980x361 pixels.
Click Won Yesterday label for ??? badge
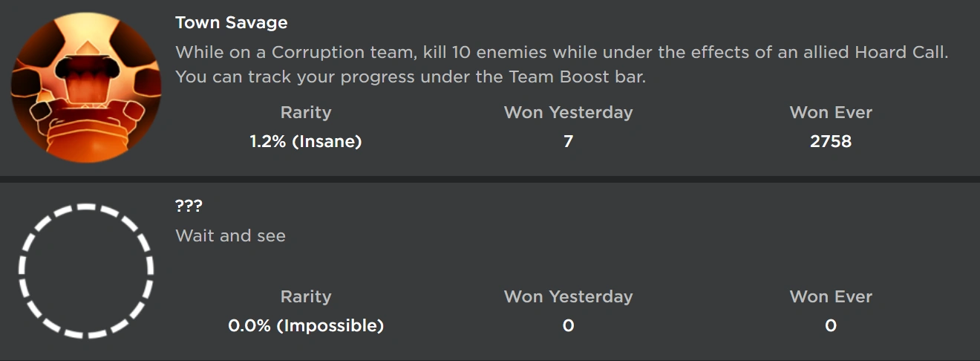(568, 296)
